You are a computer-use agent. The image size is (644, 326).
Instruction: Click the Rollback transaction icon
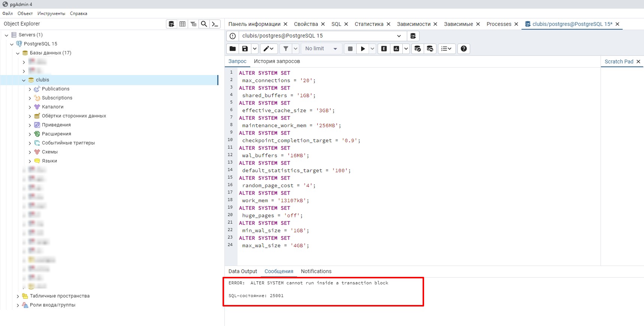pyautogui.click(x=430, y=49)
